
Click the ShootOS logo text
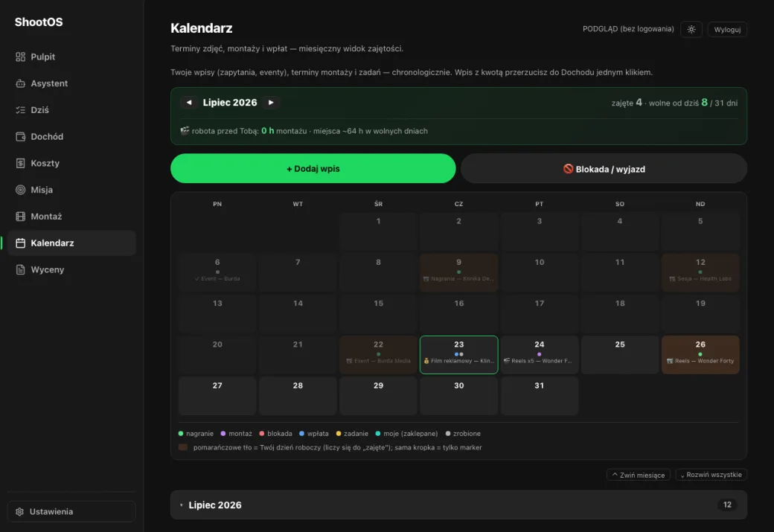[39, 22]
